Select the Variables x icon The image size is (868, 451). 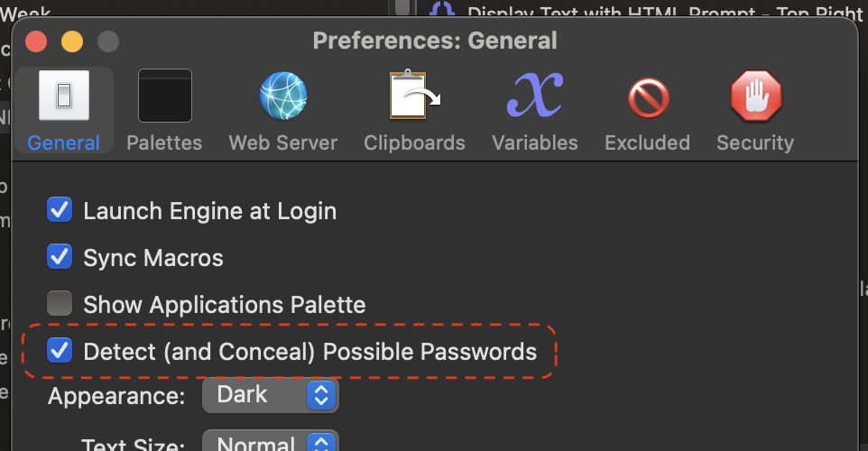pyautogui.click(x=535, y=95)
